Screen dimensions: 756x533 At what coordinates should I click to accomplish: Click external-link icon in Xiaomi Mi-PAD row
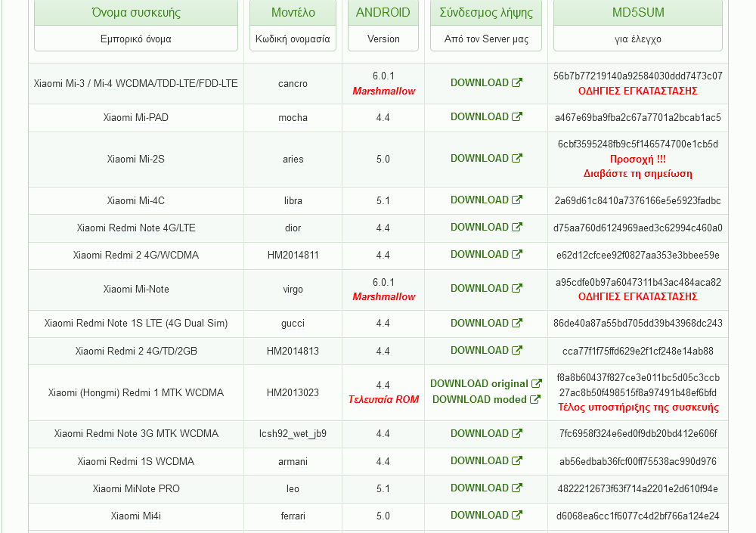coord(517,117)
